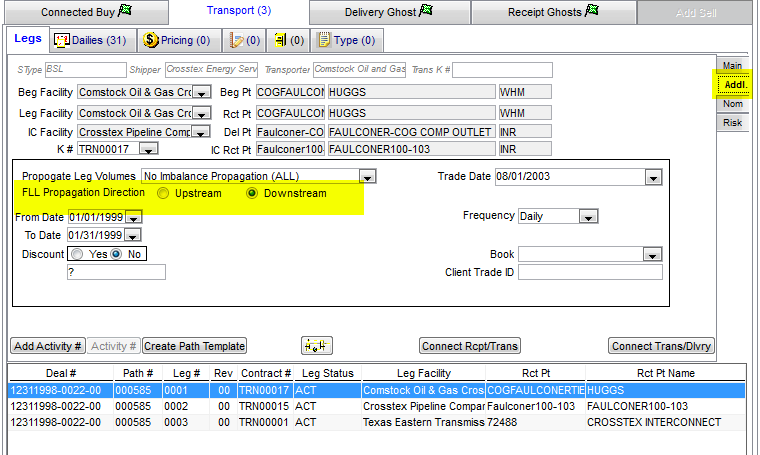Open the Dailies (31) tab
The image size is (760, 455).
89,40
